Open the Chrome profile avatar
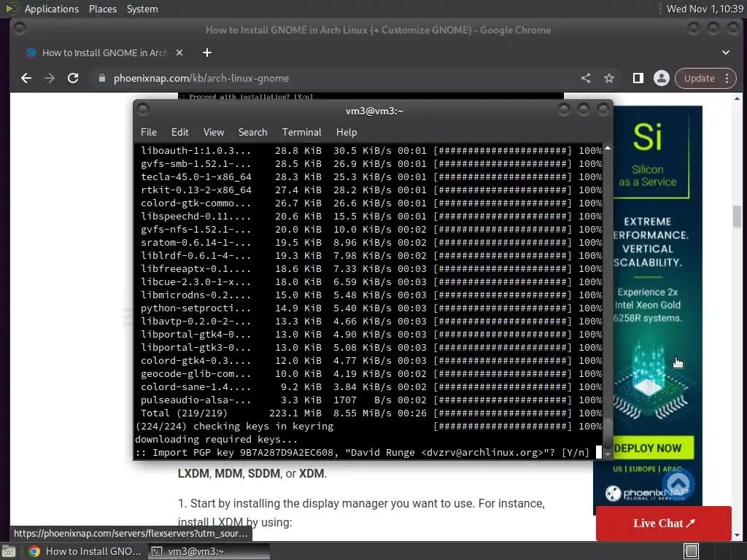Screen dimensions: 747x560 click(x=661, y=78)
